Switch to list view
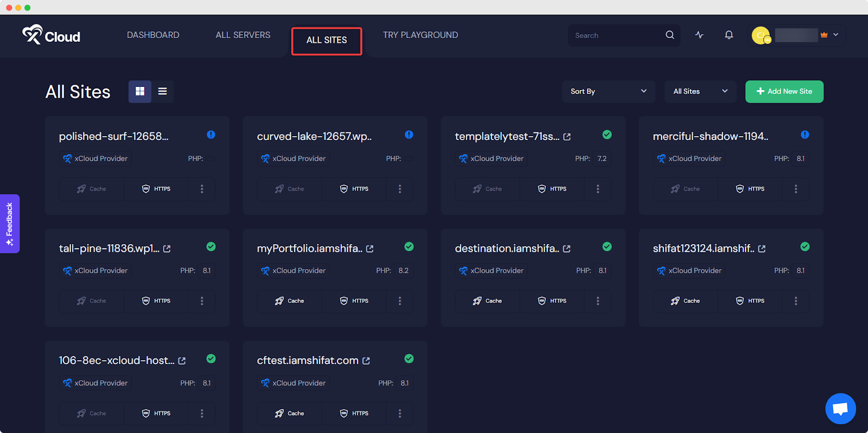Image resolution: width=868 pixels, height=433 pixels. (x=162, y=91)
